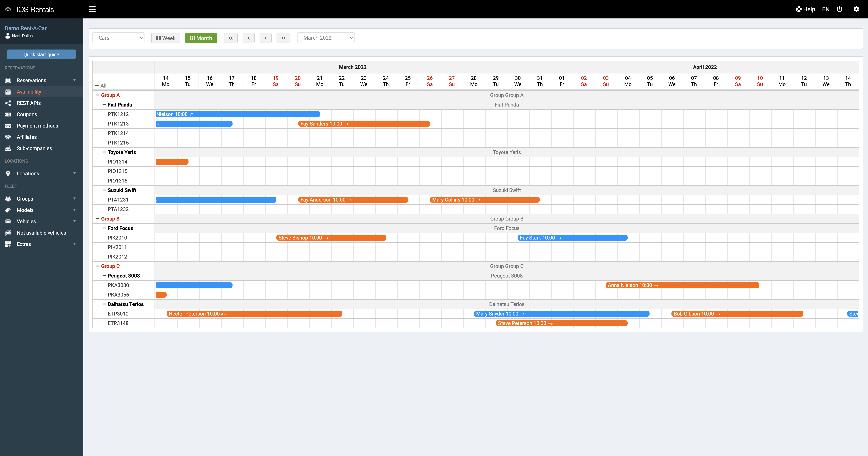Screen dimensions: 868x456
Task: Open Not available vehicles menu item
Action: tap(41, 233)
